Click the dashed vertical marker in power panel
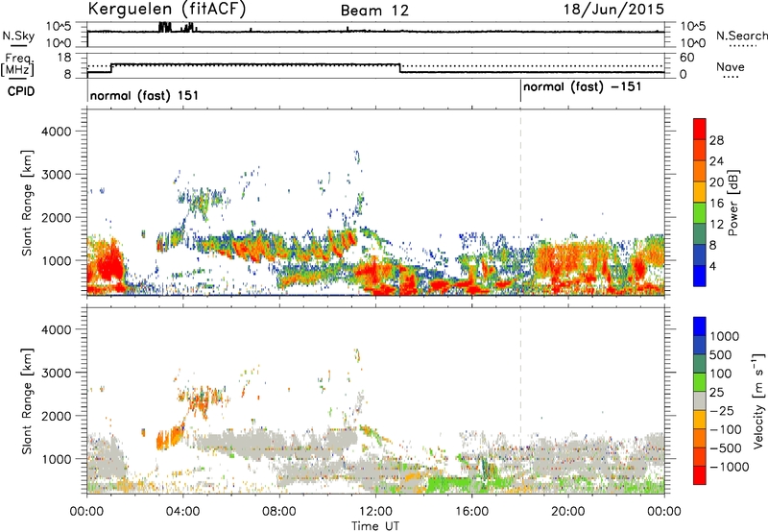Screen dimensions: 768x532 pos(520,203)
